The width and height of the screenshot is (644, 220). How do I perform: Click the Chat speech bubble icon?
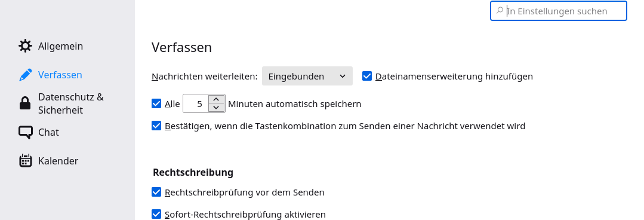click(25, 132)
